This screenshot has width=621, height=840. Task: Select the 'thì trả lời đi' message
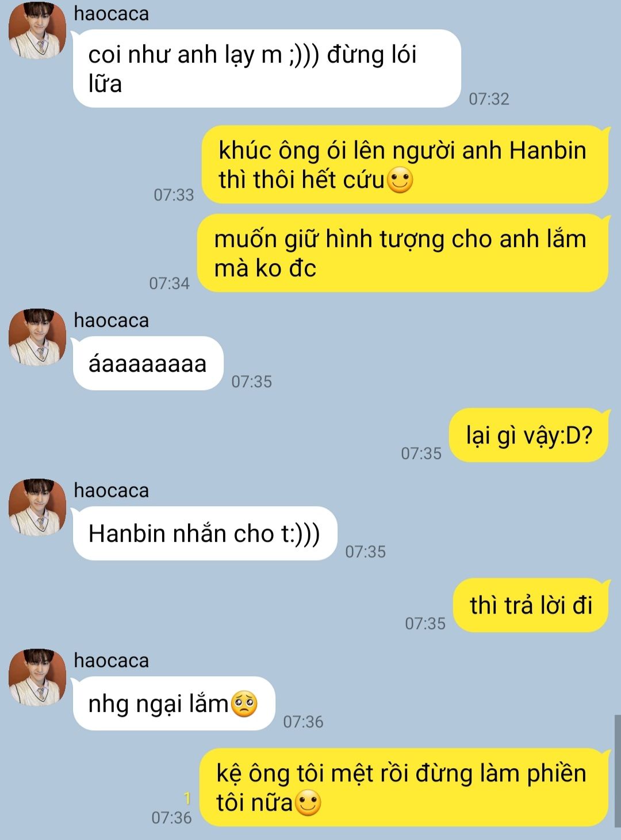click(531, 605)
